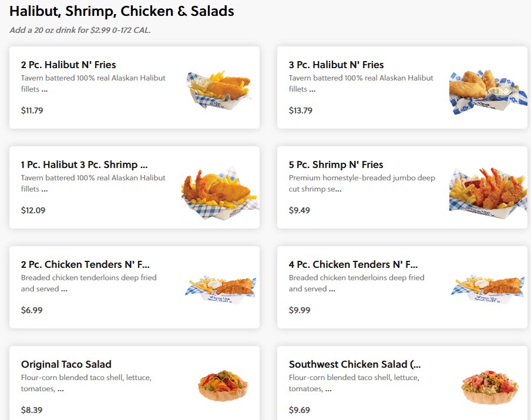Choose the Original Taco Salad title
The width and height of the screenshot is (531, 420).
point(66,364)
